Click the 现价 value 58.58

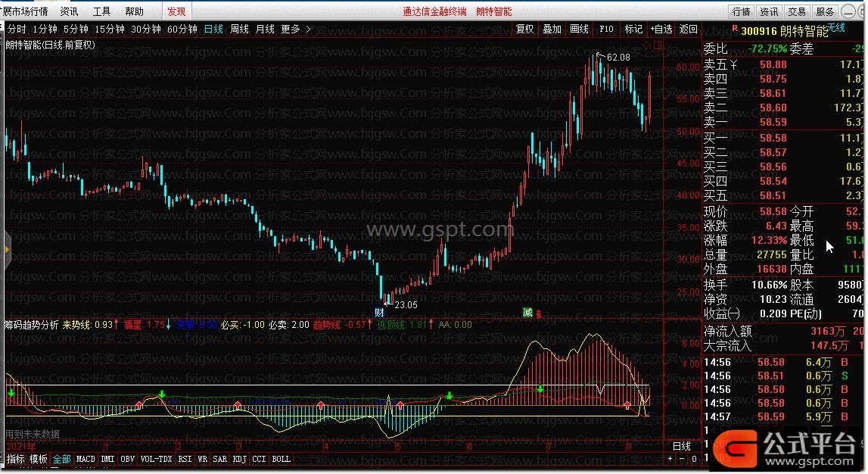[x=773, y=211]
